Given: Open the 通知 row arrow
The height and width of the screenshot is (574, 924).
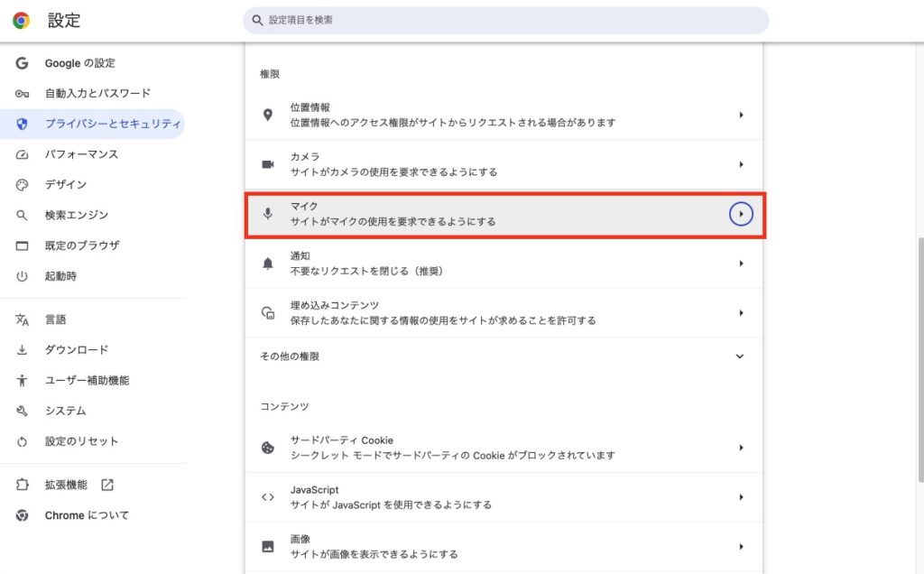Looking at the screenshot, I should point(741,264).
